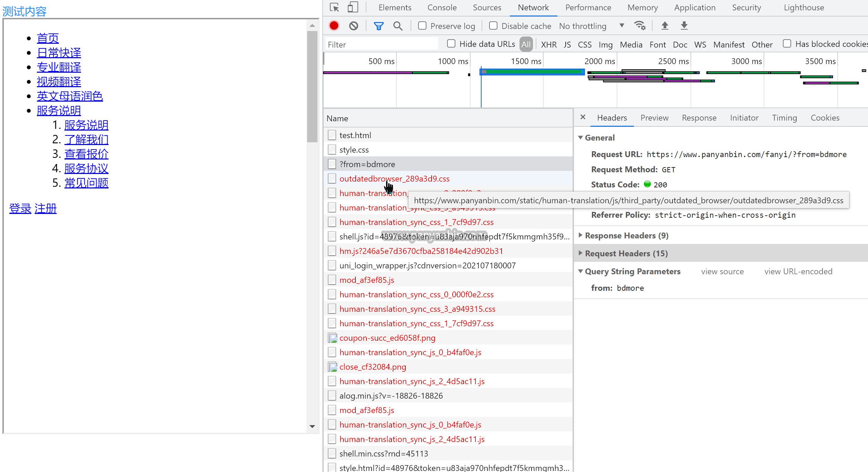Stop recording with the red record button

click(x=334, y=25)
